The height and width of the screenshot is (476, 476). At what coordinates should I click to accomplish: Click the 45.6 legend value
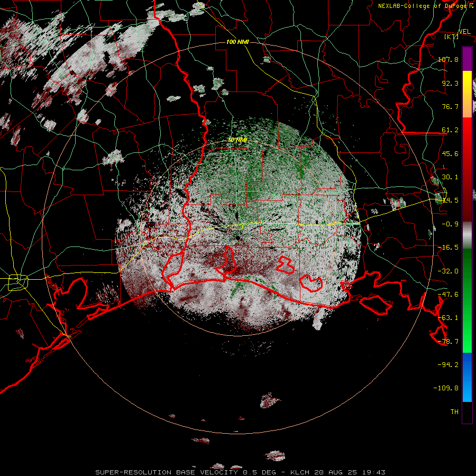pyautogui.click(x=450, y=153)
